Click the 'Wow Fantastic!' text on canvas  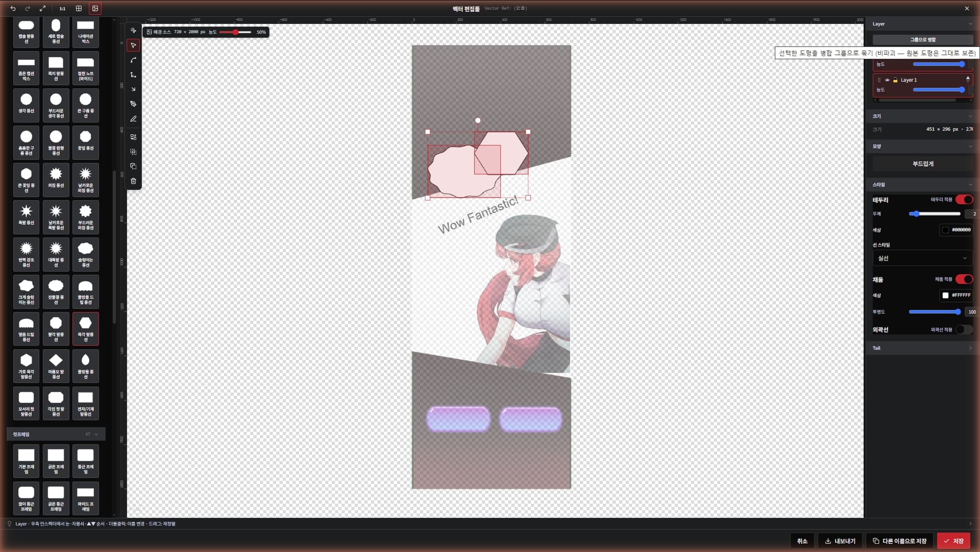(478, 214)
